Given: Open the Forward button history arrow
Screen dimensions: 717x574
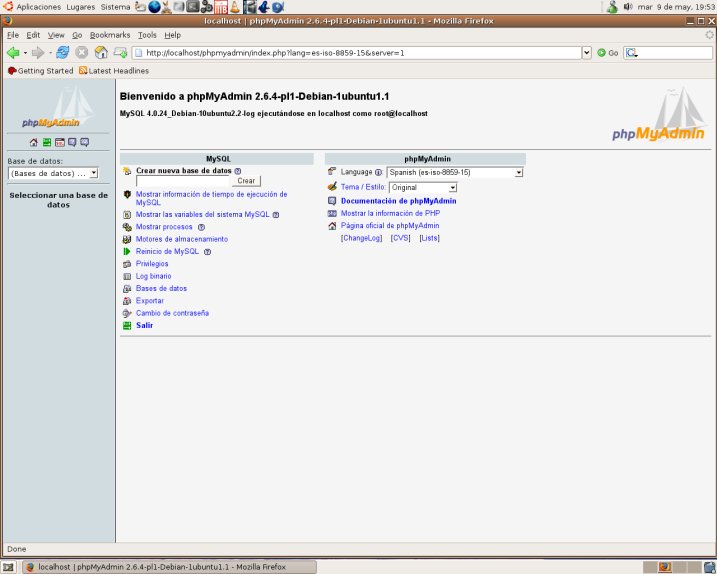Looking at the screenshot, I should [50, 53].
